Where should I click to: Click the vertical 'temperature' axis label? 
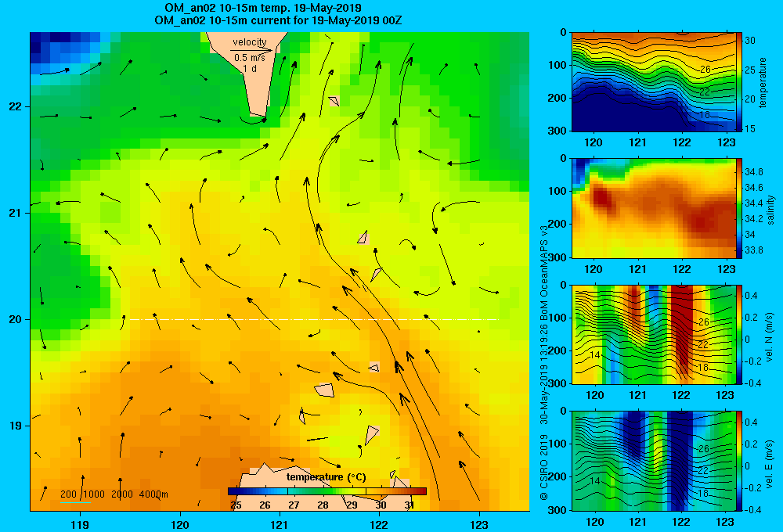click(x=763, y=82)
